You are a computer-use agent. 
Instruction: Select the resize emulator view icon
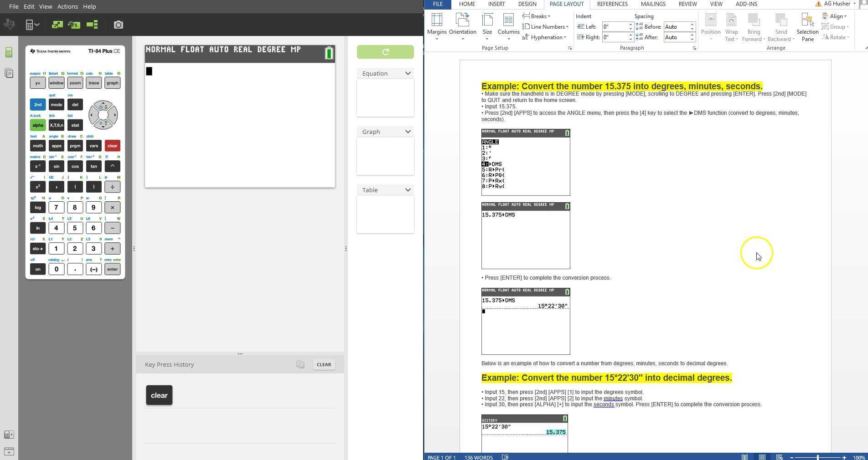coord(57,25)
